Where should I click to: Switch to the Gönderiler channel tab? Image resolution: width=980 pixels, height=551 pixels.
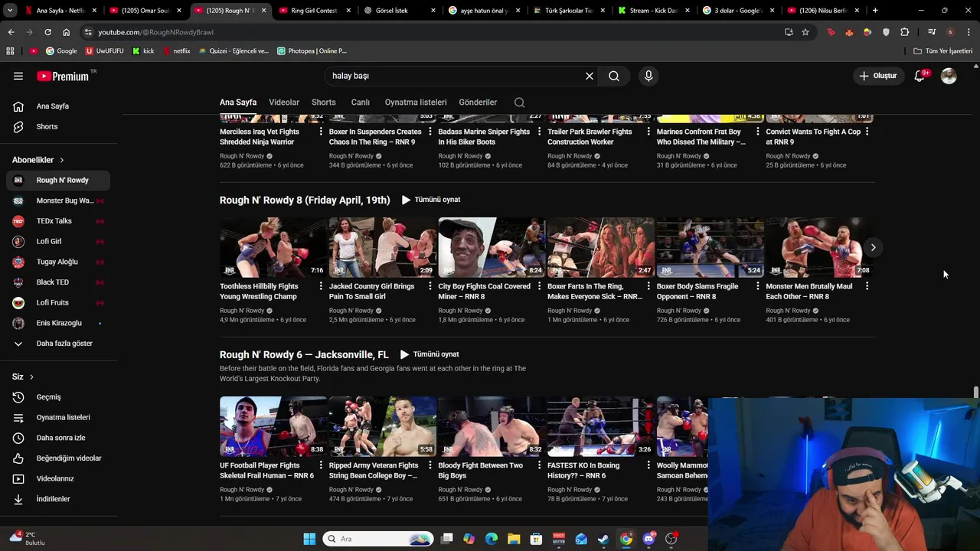pyautogui.click(x=478, y=102)
